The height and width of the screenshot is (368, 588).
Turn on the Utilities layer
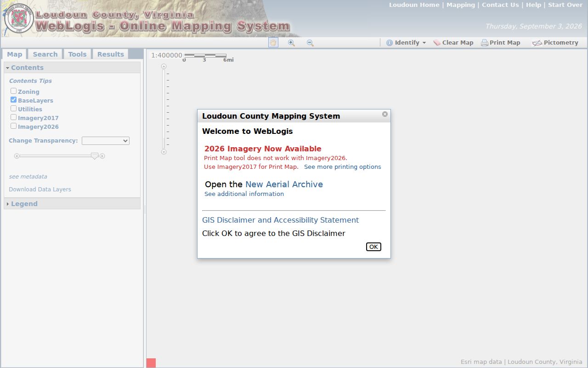point(14,109)
